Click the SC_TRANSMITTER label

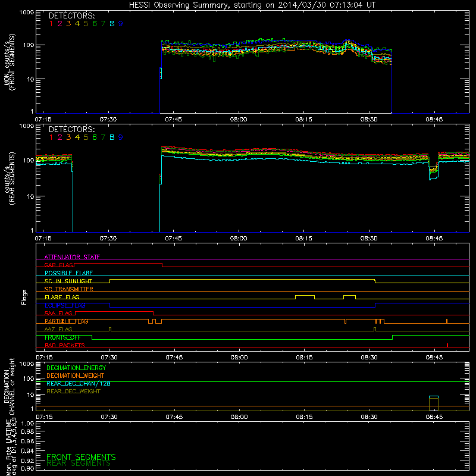point(68,289)
